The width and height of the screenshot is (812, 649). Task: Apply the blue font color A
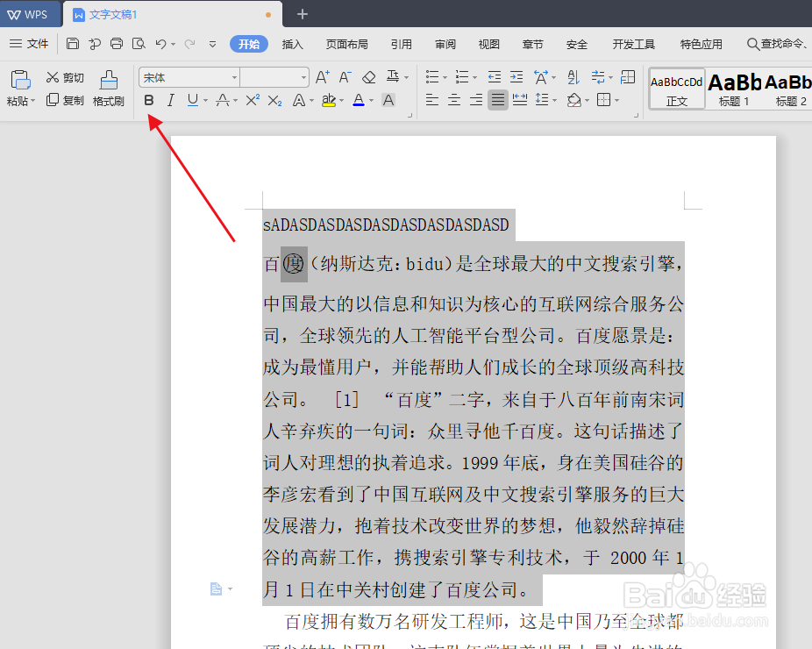click(x=359, y=100)
